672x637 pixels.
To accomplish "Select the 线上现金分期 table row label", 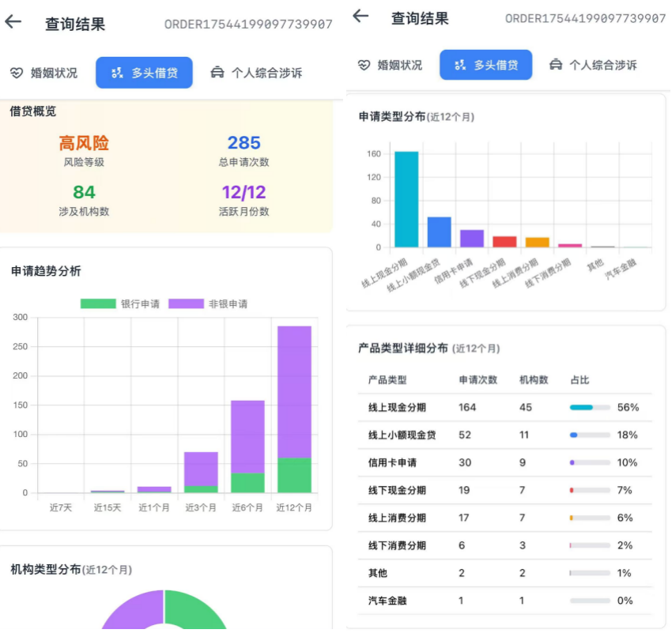I will click(x=398, y=407).
